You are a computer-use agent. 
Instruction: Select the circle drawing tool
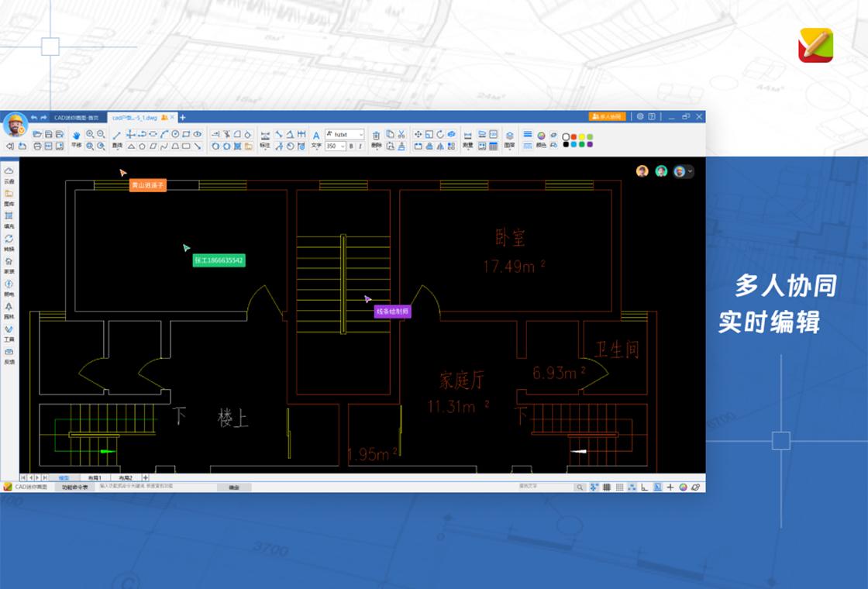[x=175, y=134]
